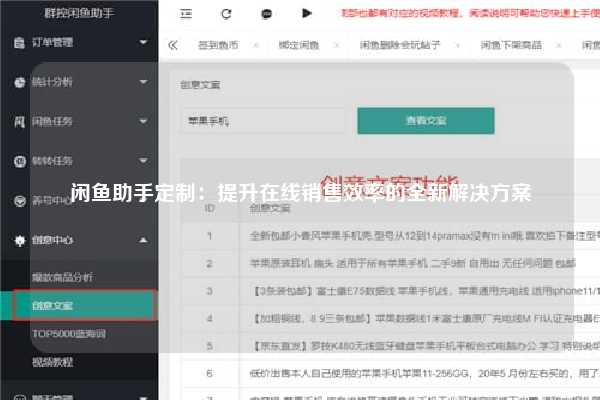
Task: Toggle the sidebar collapse icon in top bar
Action: coord(186,14)
